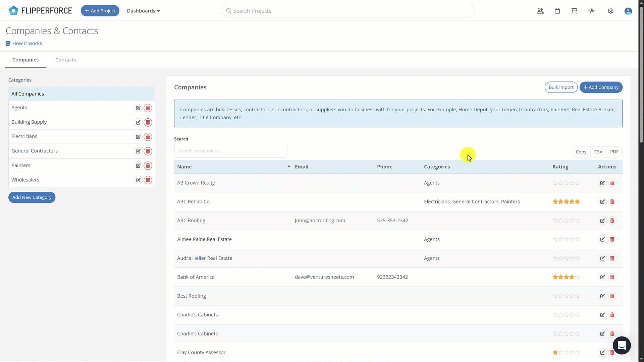Click the Search companies input field
Screen dimensions: 644x362
(230, 151)
